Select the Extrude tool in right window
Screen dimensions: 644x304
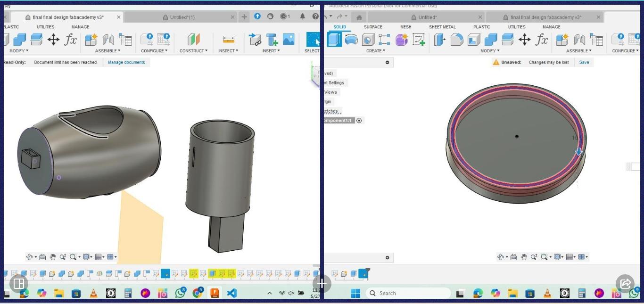pyautogui.click(x=334, y=40)
